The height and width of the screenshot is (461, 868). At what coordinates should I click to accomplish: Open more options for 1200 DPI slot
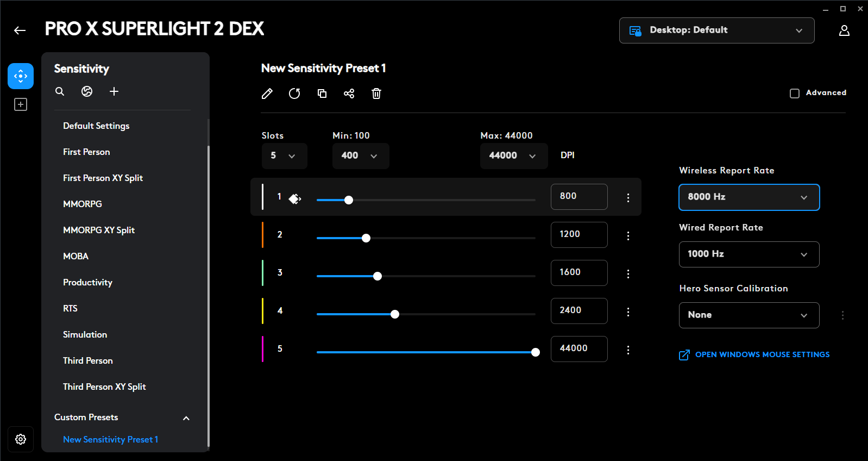628,236
